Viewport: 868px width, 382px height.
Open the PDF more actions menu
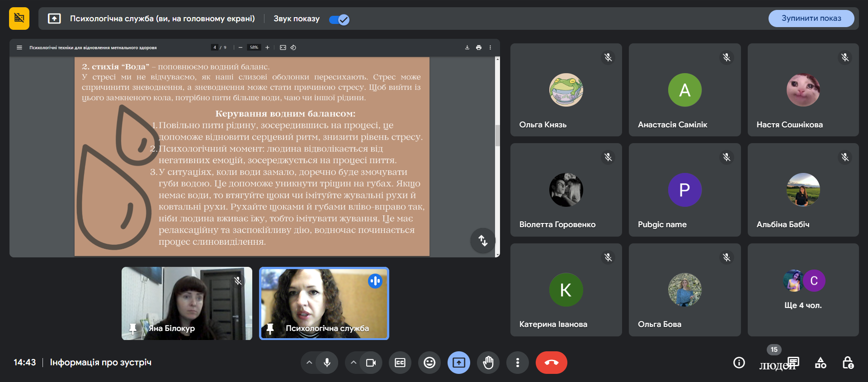pyautogui.click(x=490, y=47)
